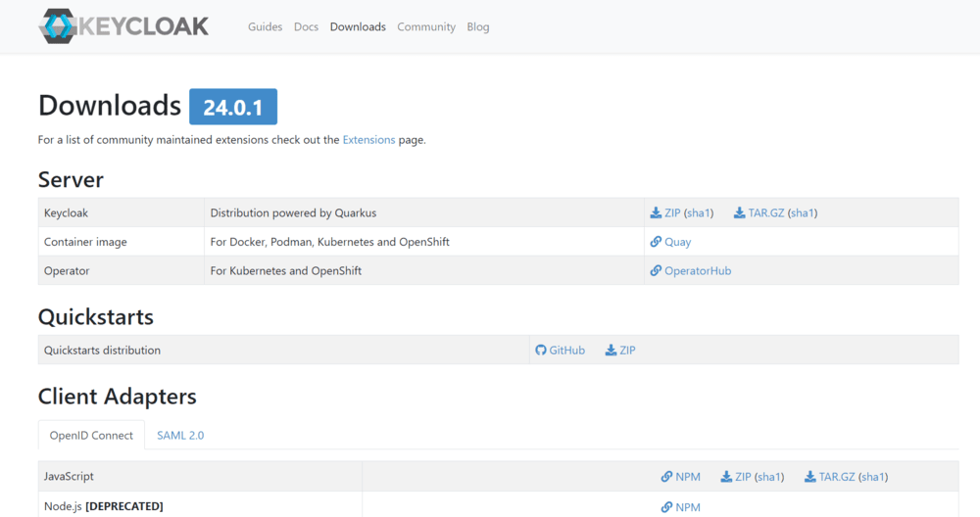Click the chain link icon next to Quay
The image size is (980, 517).
tap(656, 242)
